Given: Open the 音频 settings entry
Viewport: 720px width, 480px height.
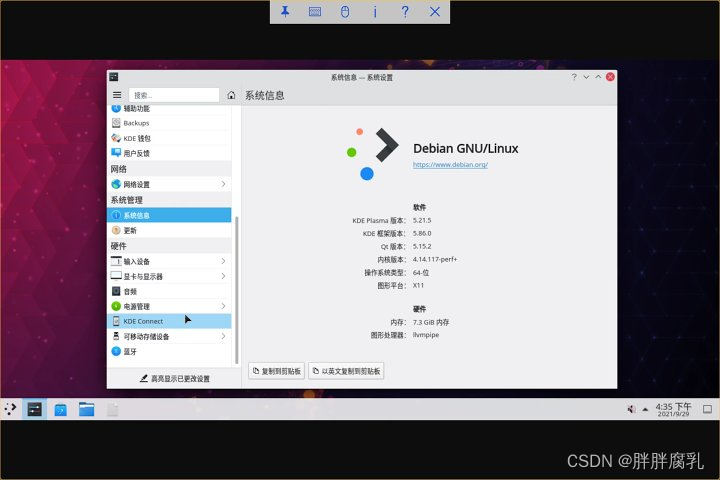Looking at the screenshot, I should 169,291.
